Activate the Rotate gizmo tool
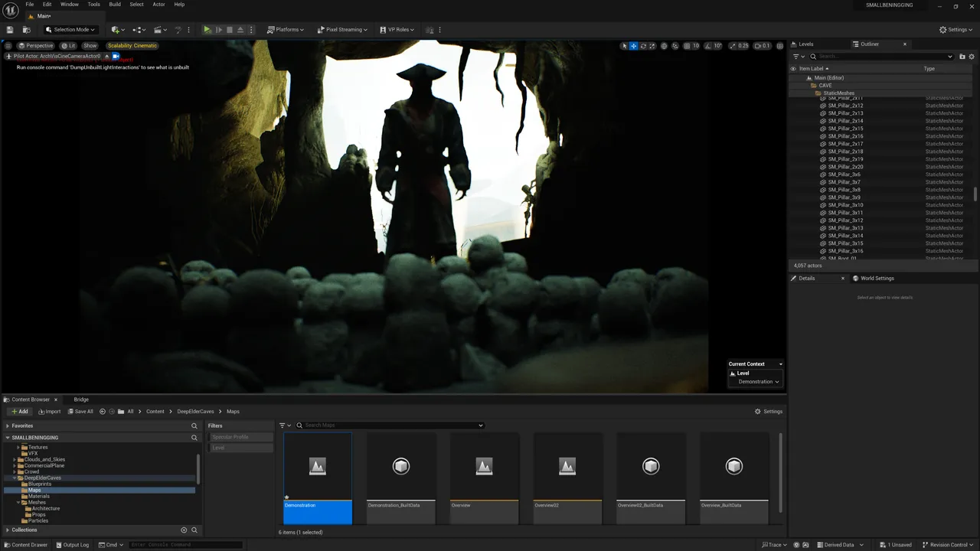The height and width of the screenshot is (551, 980). tap(642, 46)
